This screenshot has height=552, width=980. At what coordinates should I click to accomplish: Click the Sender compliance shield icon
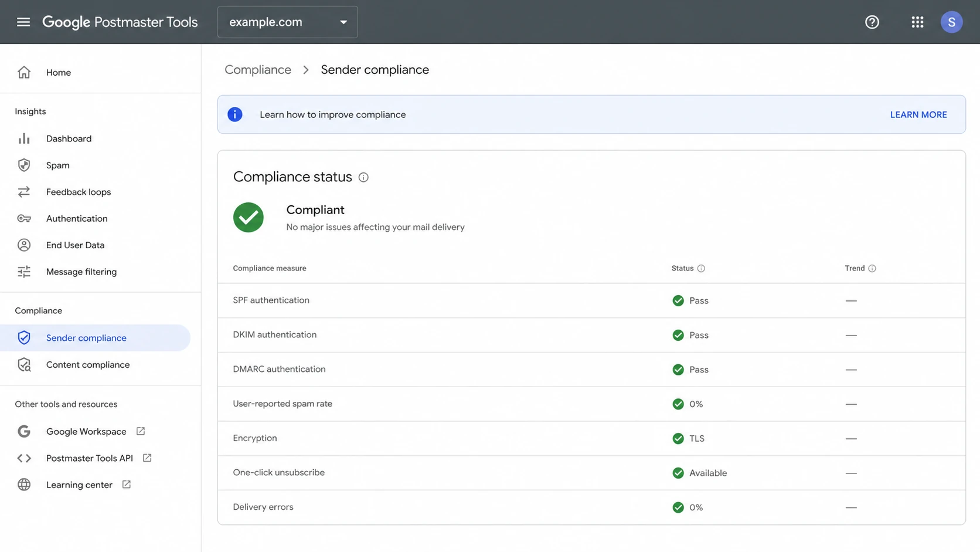point(24,338)
